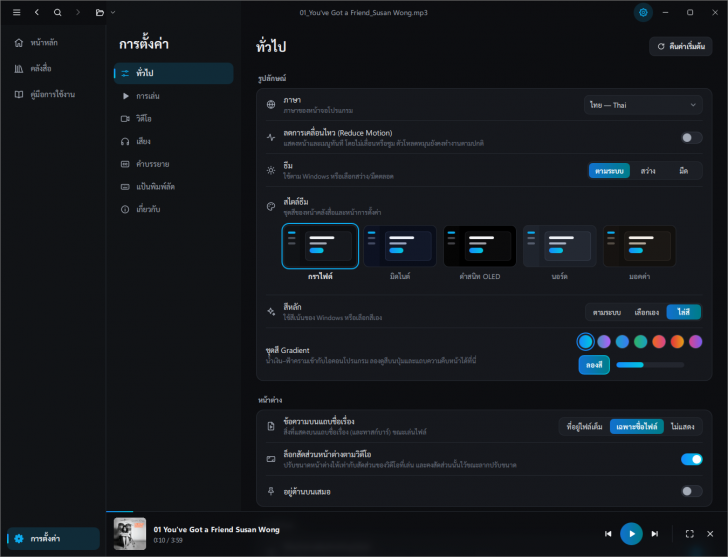Skip to the previous track
The image size is (728, 557).
(608, 534)
